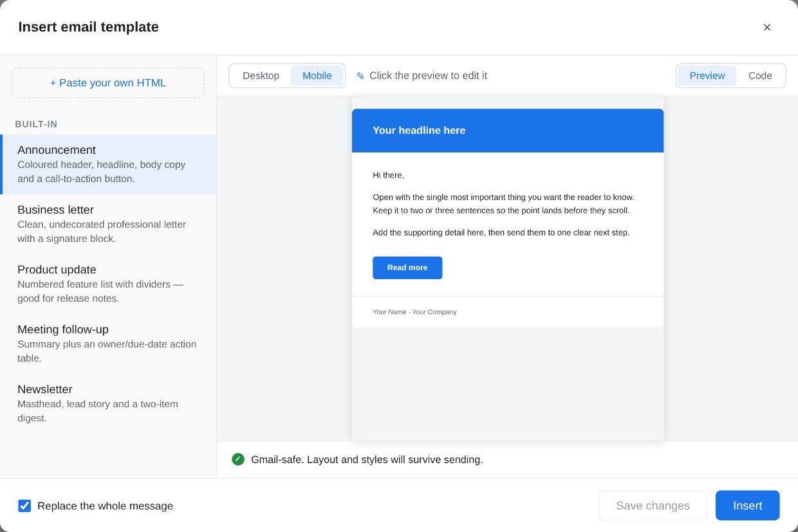Click the paragraph starting 'Open with the single'
Image resolution: width=798 pixels, height=532 pixels.
(503, 204)
